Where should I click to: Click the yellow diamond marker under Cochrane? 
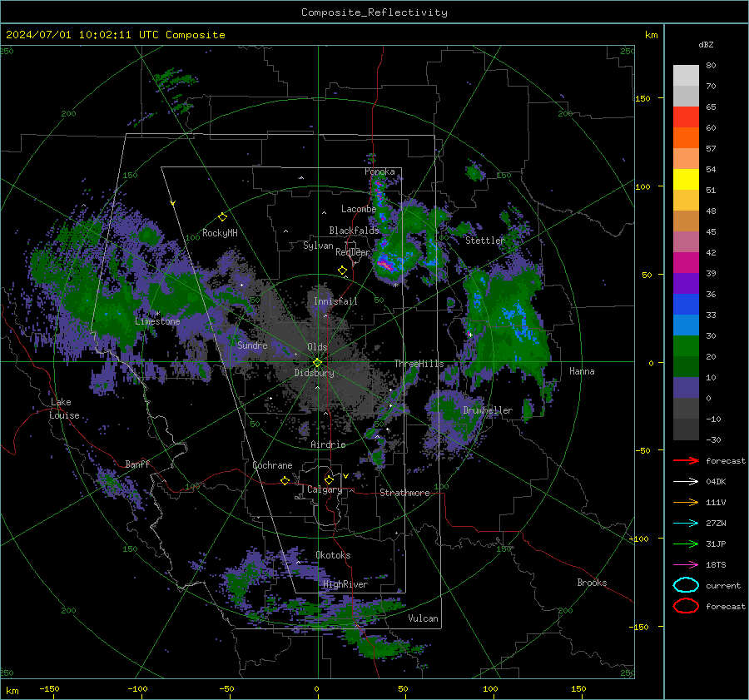coord(285,480)
